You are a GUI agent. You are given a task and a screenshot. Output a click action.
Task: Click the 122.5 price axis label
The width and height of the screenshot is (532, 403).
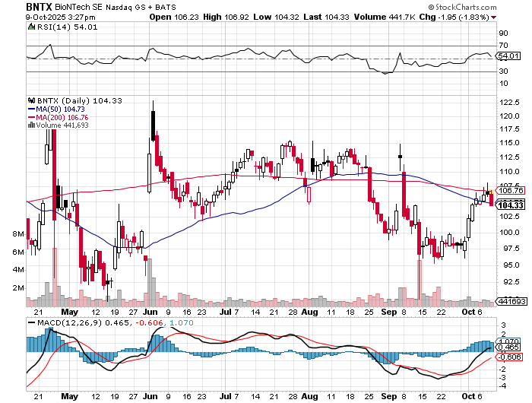pos(509,102)
